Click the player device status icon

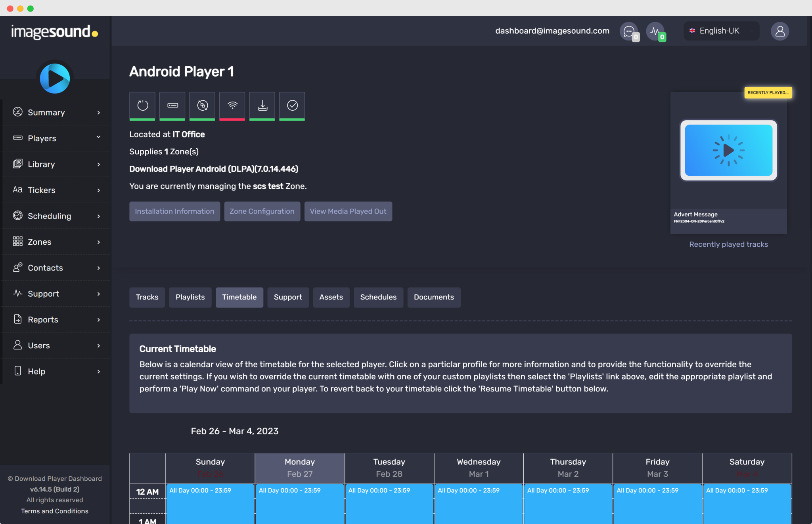(172, 106)
